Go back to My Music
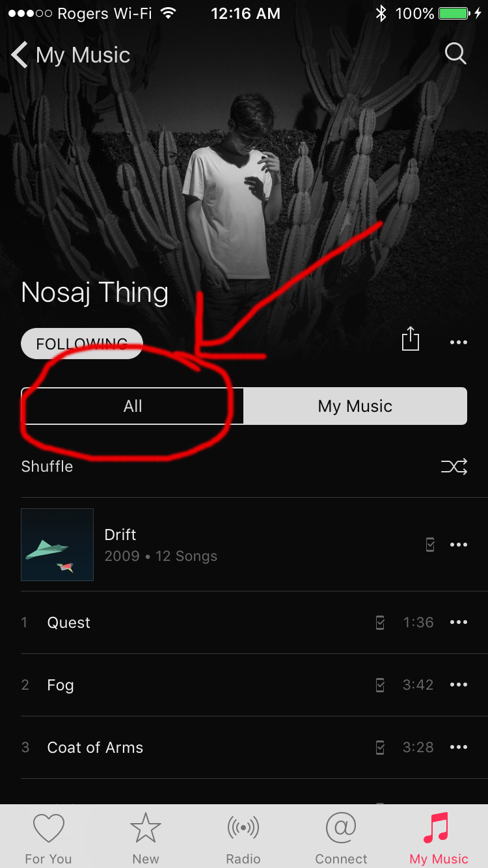The height and width of the screenshot is (868, 488). pos(71,55)
